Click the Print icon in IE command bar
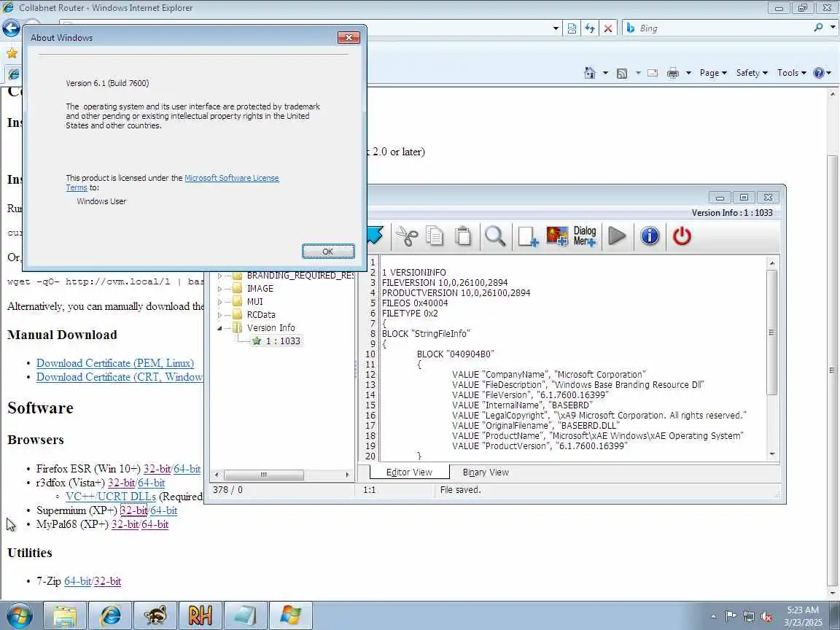Viewport: 840px width, 630px height. [x=673, y=73]
